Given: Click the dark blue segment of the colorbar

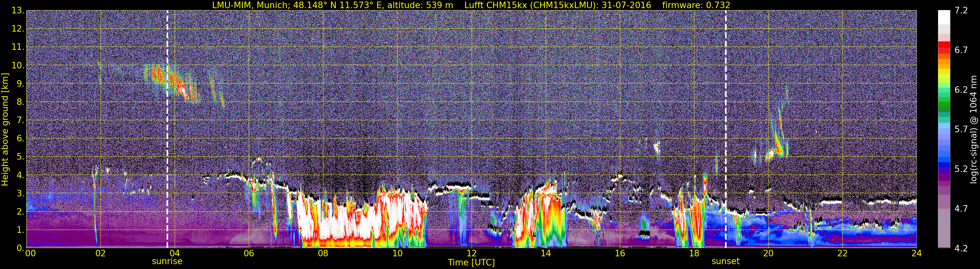Looking at the screenshot, I should tap(944, 166).
